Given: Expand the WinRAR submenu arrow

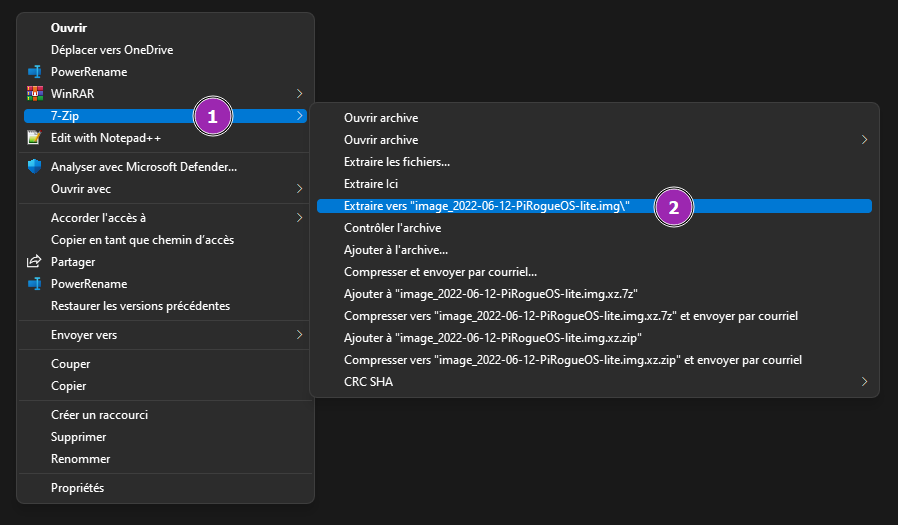Looking at the screenshot, I should 299,93.
